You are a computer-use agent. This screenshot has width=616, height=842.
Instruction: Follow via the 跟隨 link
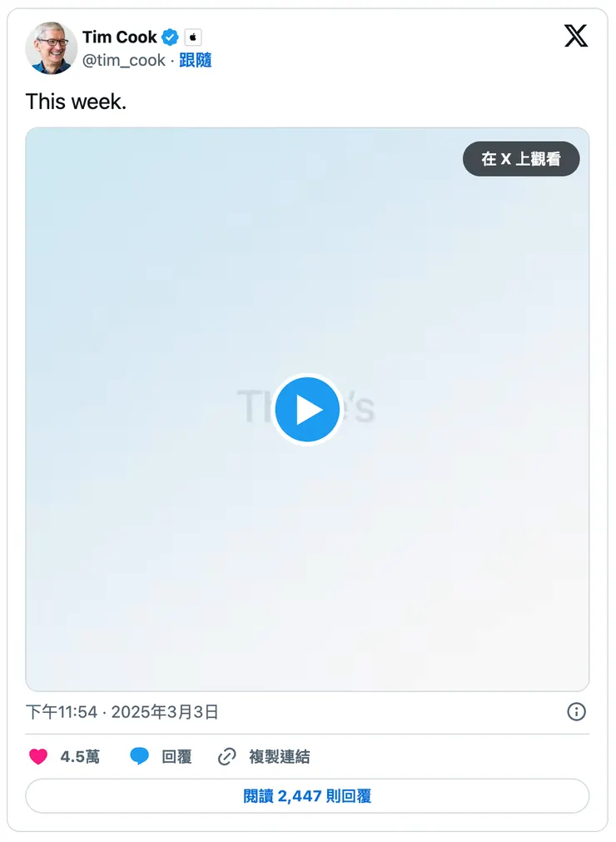pos(196,60)
